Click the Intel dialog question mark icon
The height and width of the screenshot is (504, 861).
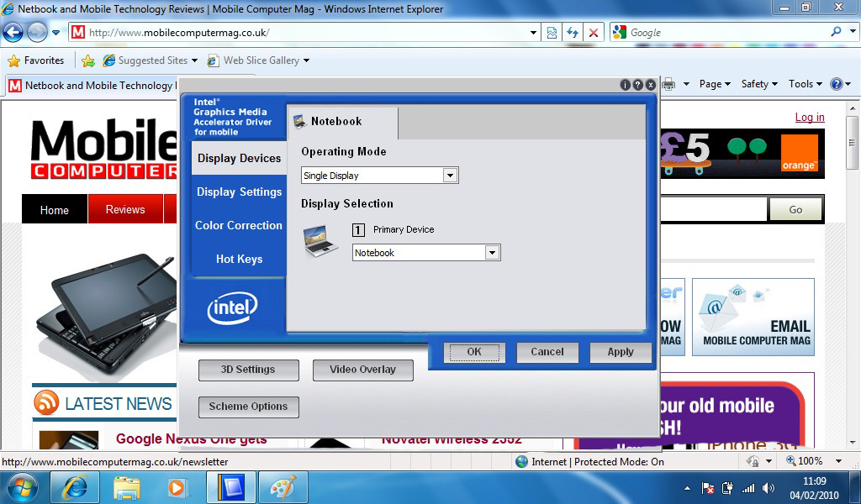pos(637,85)
